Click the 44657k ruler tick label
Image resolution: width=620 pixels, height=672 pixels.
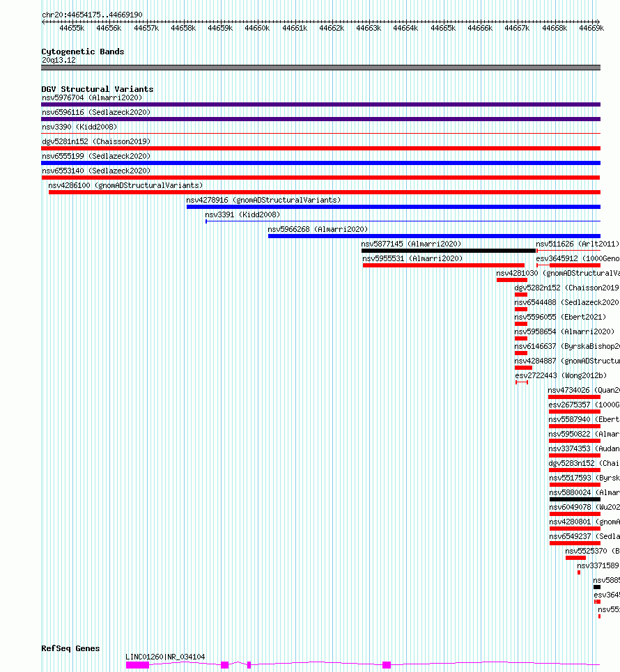click(146, 29)
